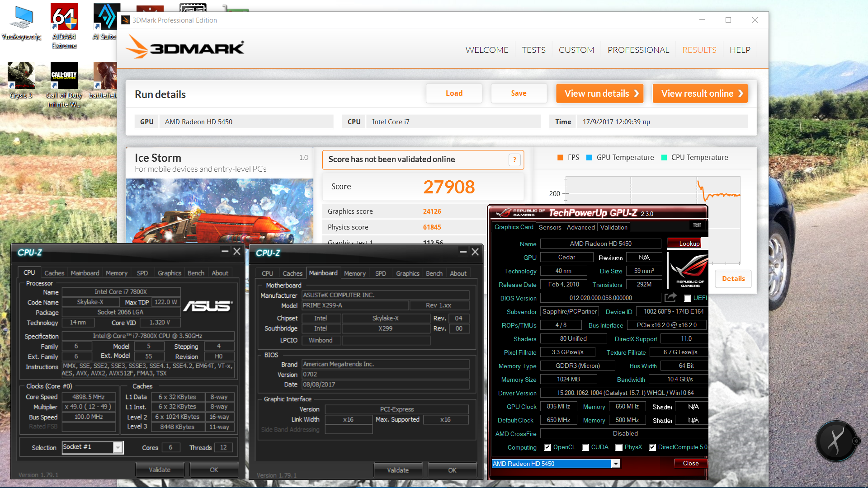The height and width of the screenshot is (488, 868).
Task: Click the motherboard model PRIME X299-A field
Action: coord(354,305)
